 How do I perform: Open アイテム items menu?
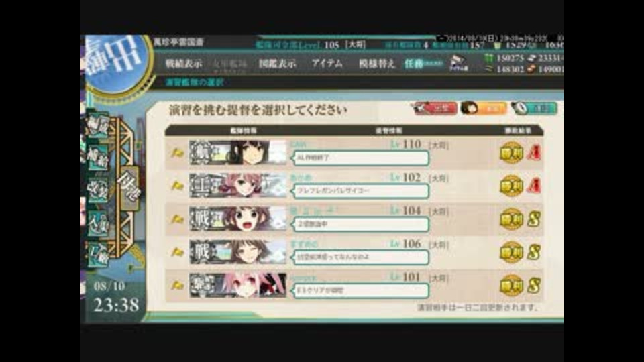(x=327, y=64)
